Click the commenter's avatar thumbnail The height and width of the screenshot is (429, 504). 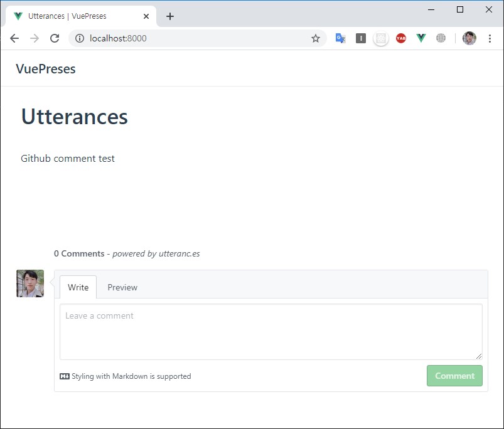point(30,283)
